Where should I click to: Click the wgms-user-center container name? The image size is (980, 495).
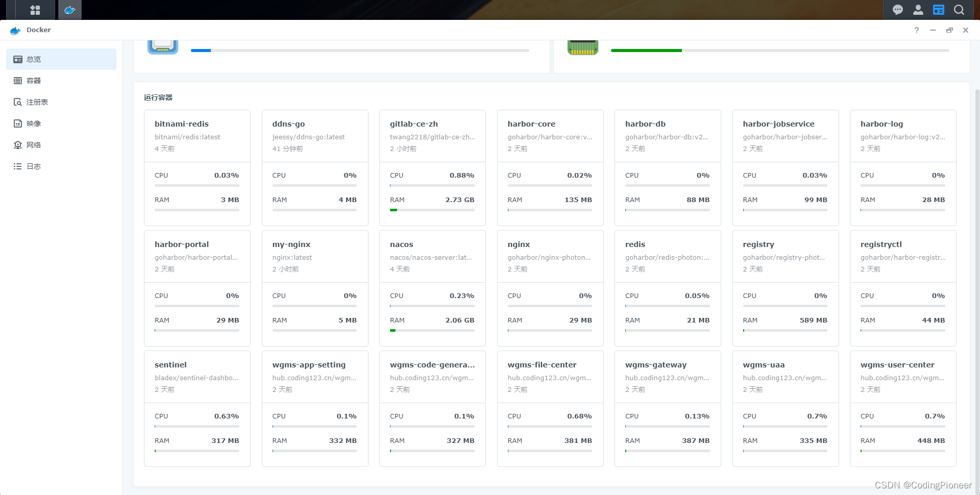(x=897, y=365)
